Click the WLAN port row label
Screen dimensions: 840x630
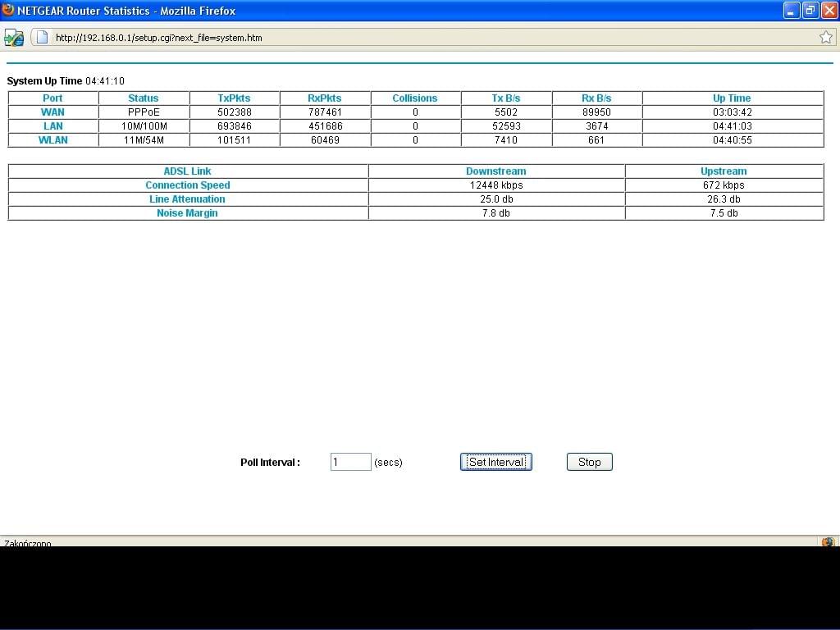click(52, 140)
